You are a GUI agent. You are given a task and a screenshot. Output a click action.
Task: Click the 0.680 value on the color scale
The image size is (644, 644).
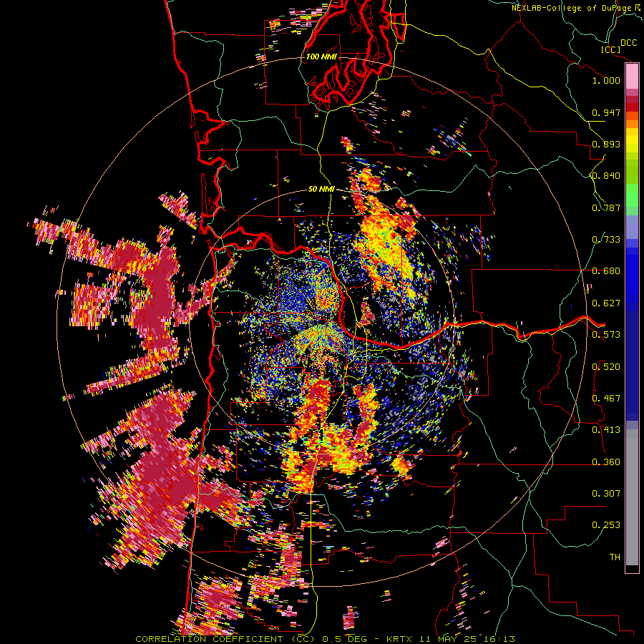(606, 271)
